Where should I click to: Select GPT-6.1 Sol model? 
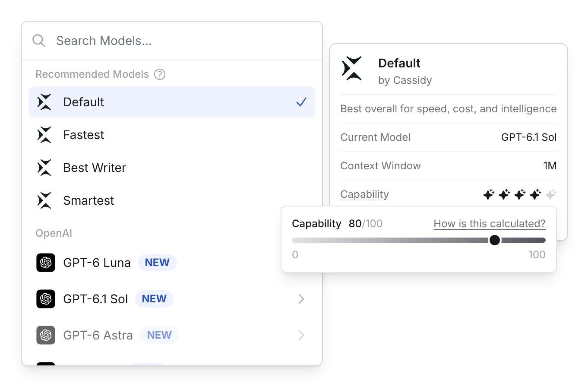point(172,299)
